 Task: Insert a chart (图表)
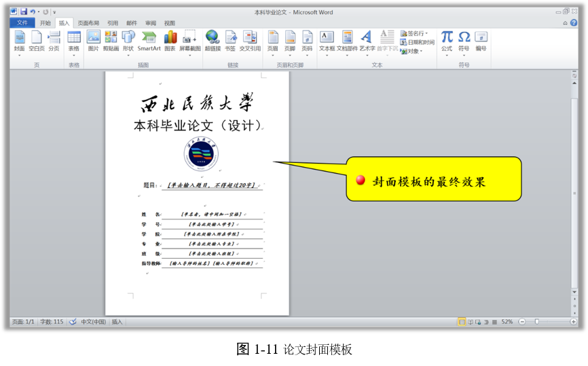170,41
